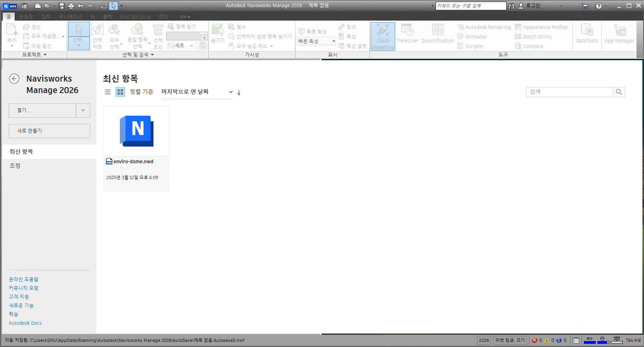Switch to the 렌더 (Render) ribbon tab
This screenshot has width=644, height=347.
click(163, 17)
